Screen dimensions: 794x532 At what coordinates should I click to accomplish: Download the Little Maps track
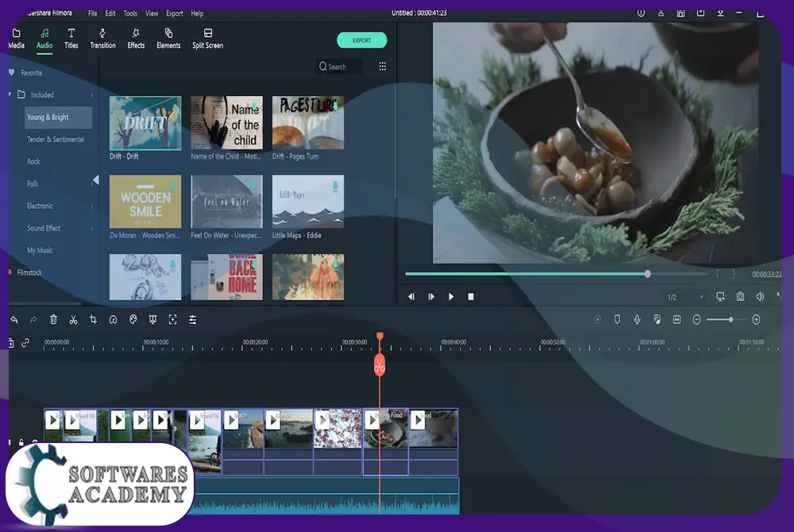[335, 187]
